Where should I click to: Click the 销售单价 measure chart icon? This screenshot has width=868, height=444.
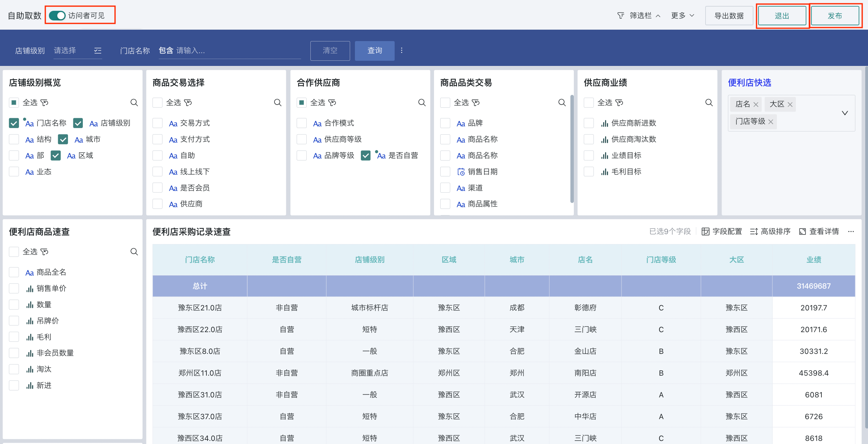30,289
